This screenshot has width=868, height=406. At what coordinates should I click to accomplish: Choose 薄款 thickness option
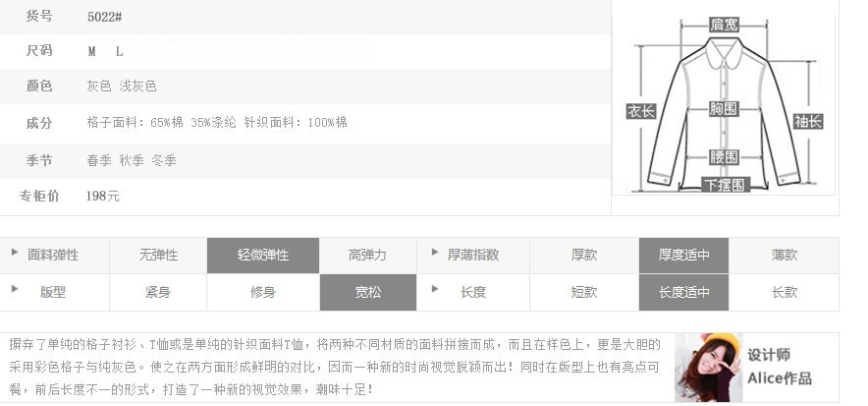point(784,255)
